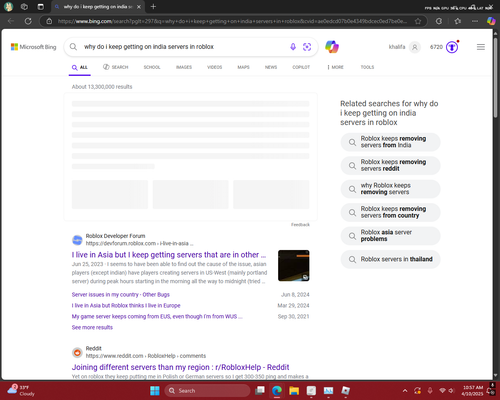500x400 pixels.
Task: Open a new browser tab
Action: pyautogui.click(x=153, y=6)
